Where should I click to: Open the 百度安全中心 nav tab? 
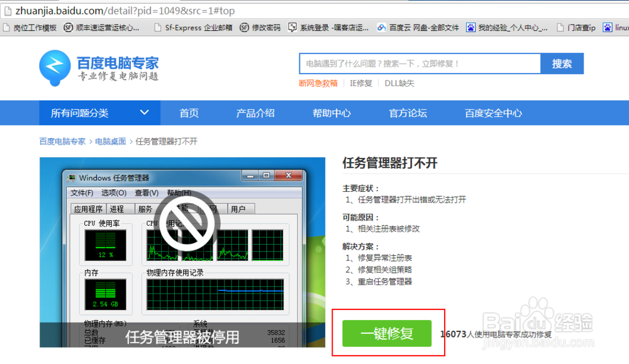pyautogui.click(x=493, y=113)
